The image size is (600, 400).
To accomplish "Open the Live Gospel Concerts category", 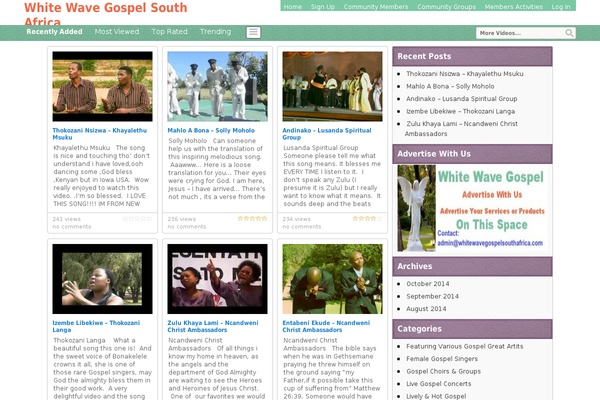I will pyautogui.click(x=439, y=384).
